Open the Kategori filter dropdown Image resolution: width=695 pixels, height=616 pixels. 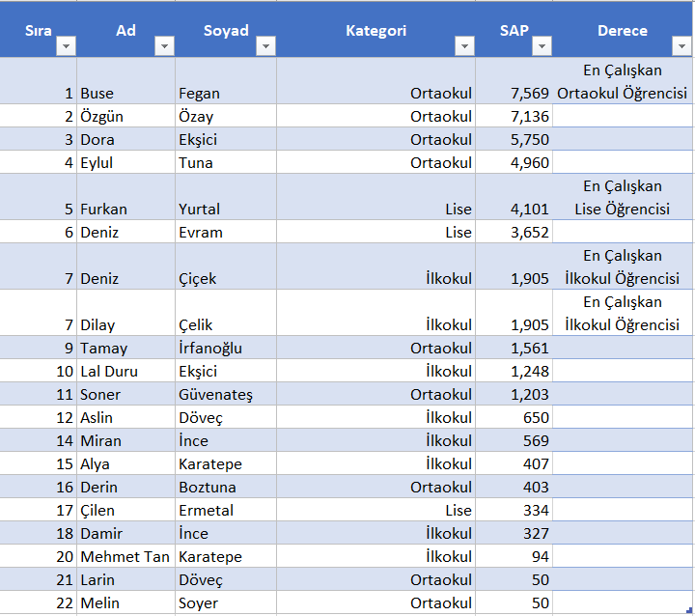(464, 46)
